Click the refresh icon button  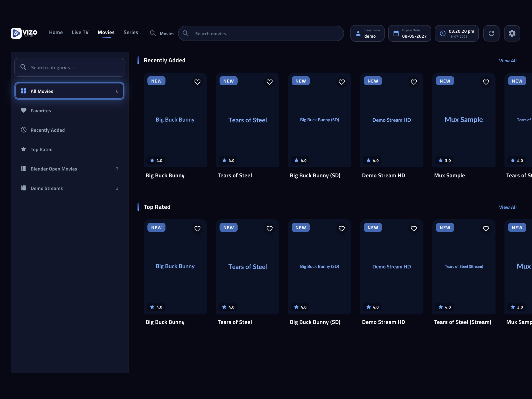point(491,33)
